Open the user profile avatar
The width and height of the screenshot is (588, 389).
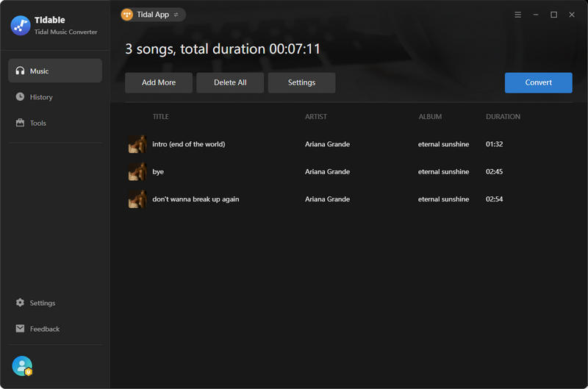(x=22, y=365)
